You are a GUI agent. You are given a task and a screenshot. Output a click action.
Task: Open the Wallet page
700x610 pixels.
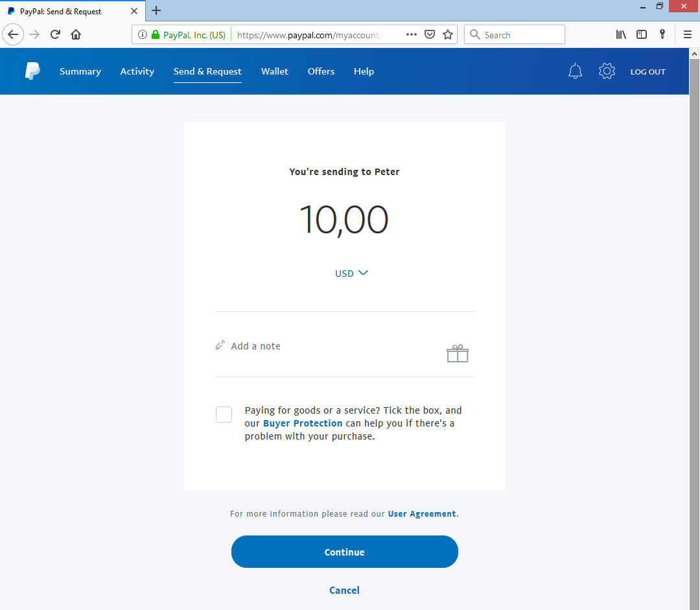275,71
